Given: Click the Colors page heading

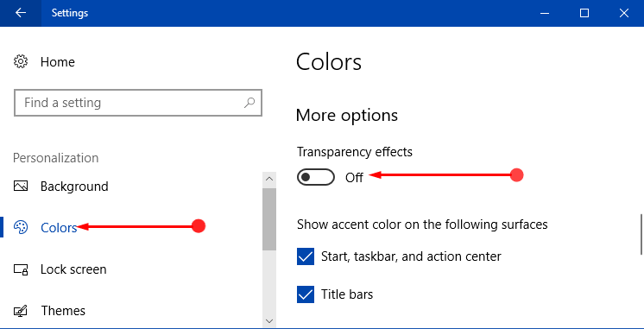Looking at the screenshot, I should (x=329, y=62).
